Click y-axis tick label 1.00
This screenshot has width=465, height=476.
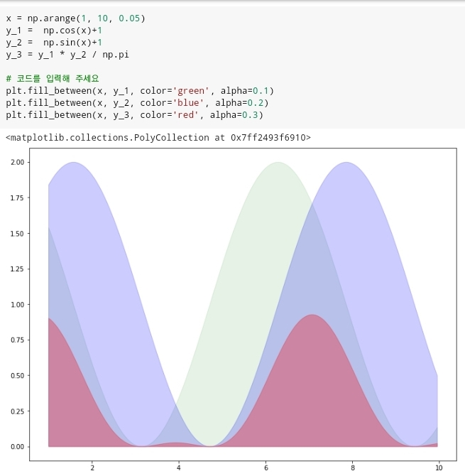tap(17, 305)
